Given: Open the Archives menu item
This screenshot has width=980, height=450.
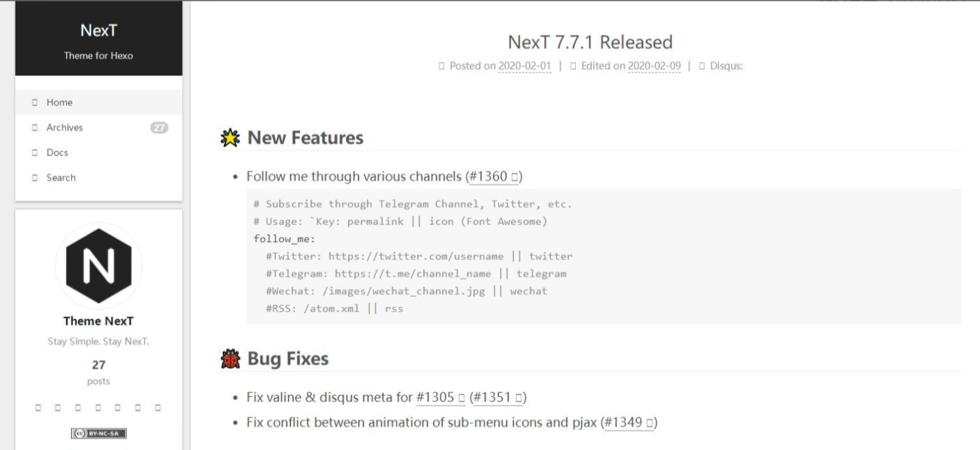Looking at the screenshot, I should [x=65, y=127].
